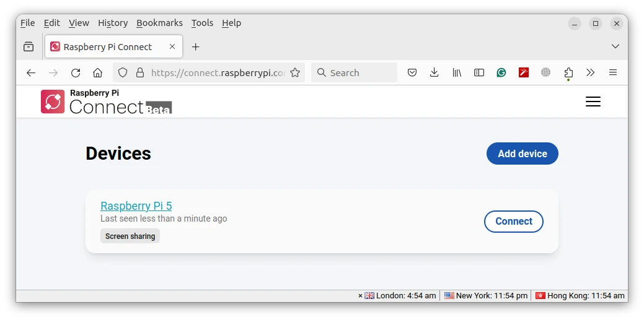The height and width of the screenshot is (320, 644).
Task: Open the Help menu
Action: [x=231, y=23]
